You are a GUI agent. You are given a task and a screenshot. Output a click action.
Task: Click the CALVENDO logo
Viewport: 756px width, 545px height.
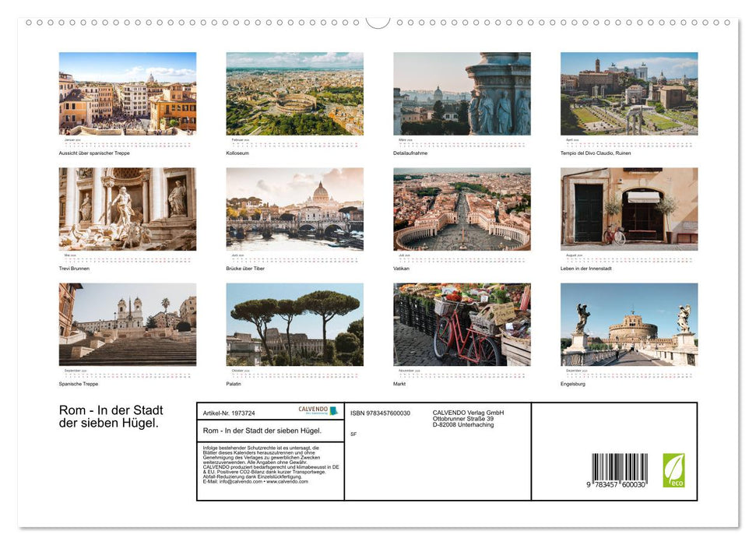tap(318, 410)
